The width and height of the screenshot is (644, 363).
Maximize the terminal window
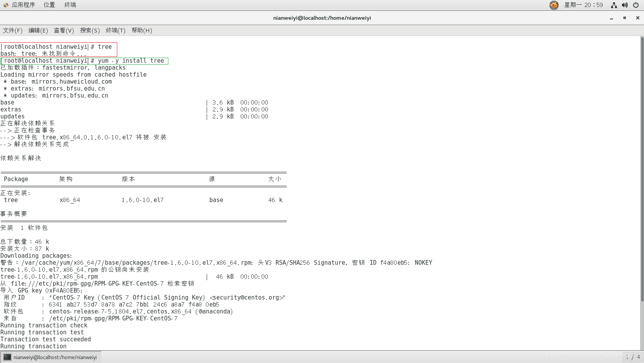coord(625,18)
